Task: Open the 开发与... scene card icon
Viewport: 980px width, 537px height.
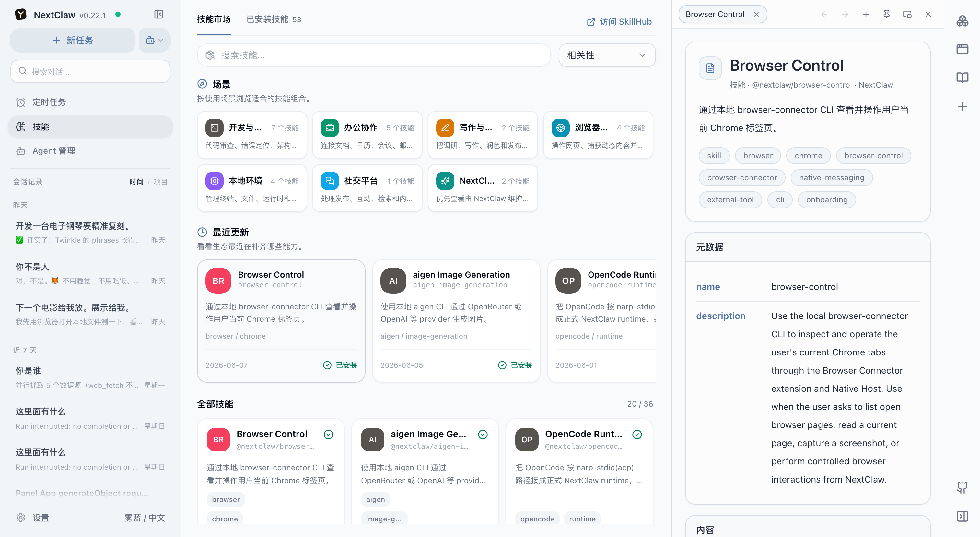Action: [x=214, y=127]
